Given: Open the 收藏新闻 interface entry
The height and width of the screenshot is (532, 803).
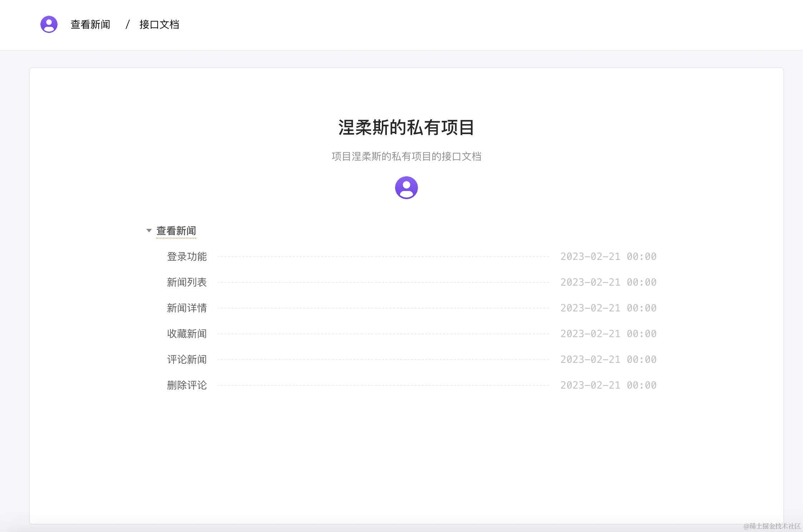Looking at the screenshot, I should tap(187, 334).
